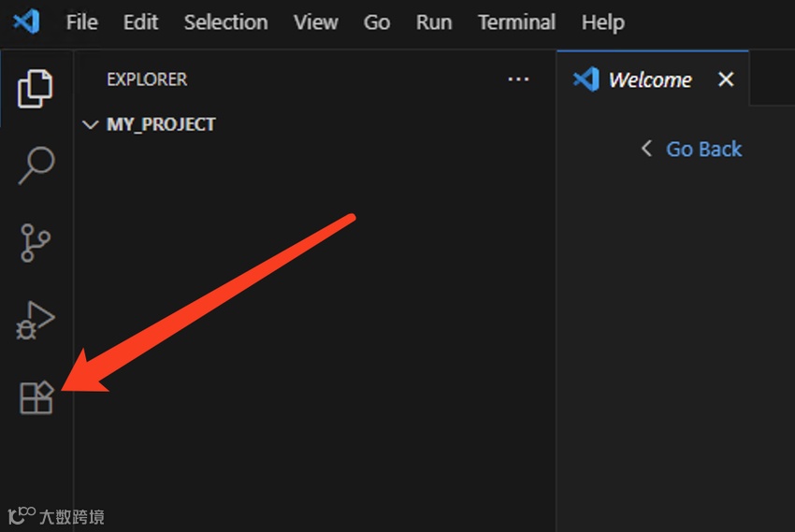This screenshot has height=532, width=795.
Task: Open the Run and Debug view
Action: point(36,321)
